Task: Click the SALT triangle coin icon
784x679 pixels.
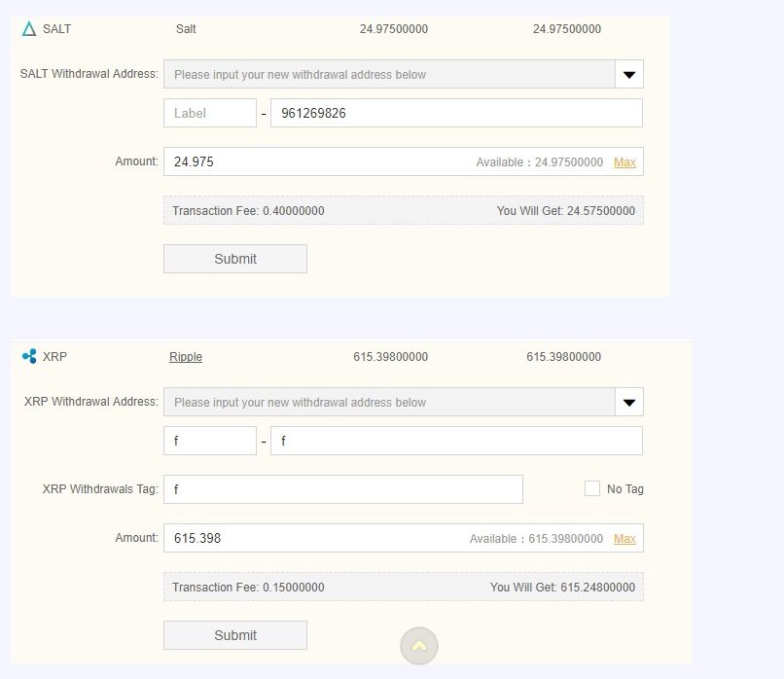Action: 29,29
